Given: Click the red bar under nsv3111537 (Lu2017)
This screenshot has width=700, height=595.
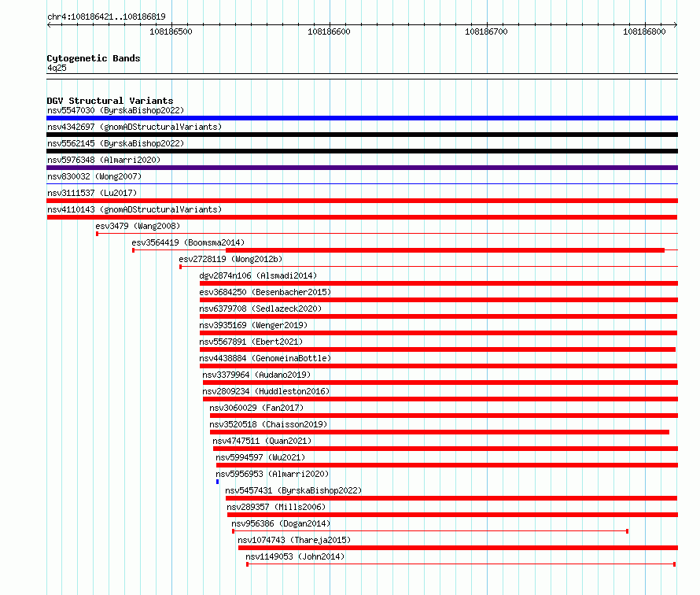Looking at the screenshot, I should (362, 201).
